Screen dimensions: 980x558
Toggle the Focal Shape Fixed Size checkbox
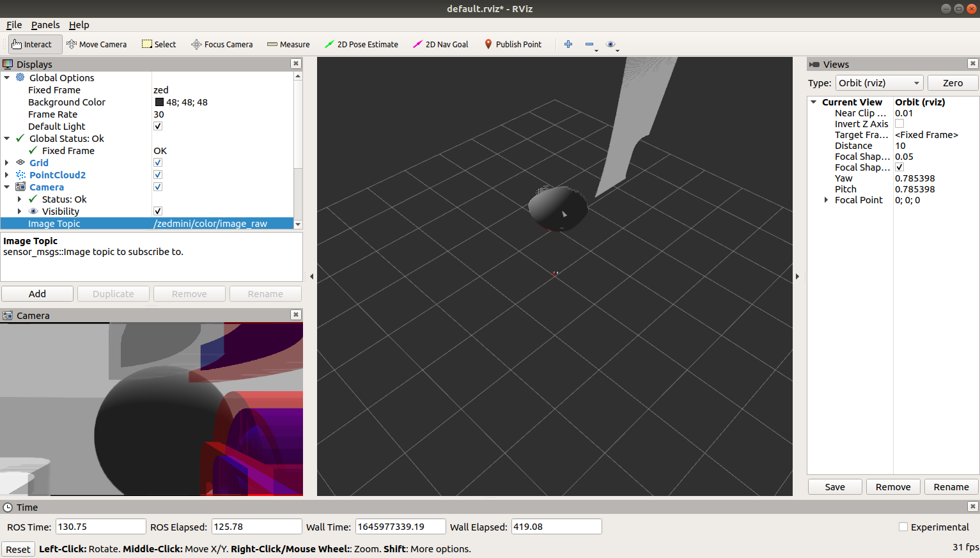(x=899, y=167)
